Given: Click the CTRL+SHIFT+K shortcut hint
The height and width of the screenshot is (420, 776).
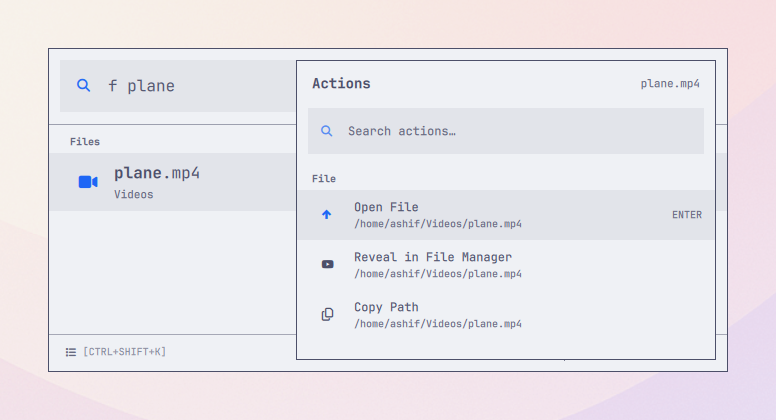Looking at the screenshot, I should click(x=125, y=352).
